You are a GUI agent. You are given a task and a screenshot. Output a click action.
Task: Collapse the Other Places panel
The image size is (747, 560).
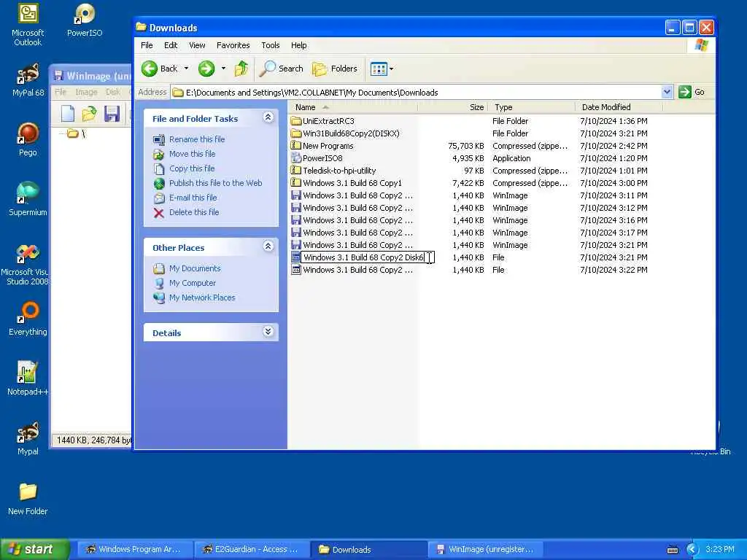click(x=268, y=246)
